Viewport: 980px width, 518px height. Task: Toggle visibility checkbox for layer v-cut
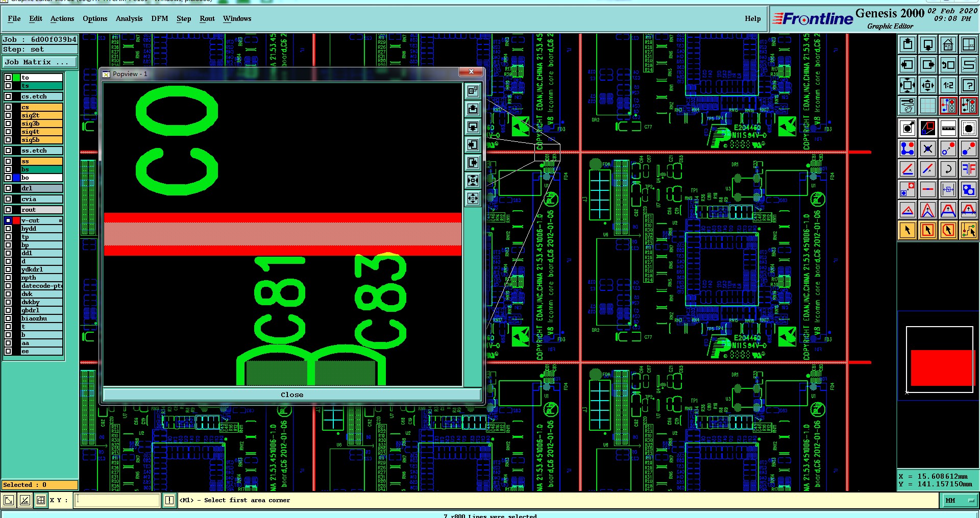tap(8, 220)
